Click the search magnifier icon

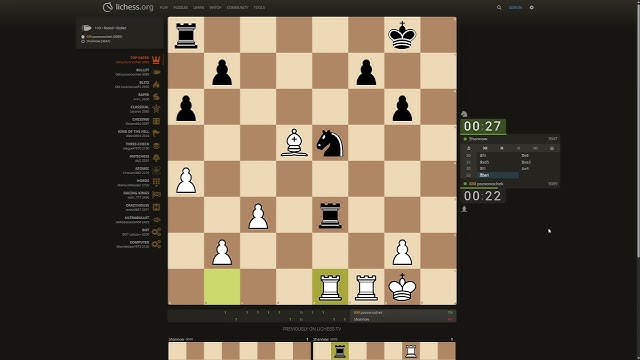coord(499,7)
